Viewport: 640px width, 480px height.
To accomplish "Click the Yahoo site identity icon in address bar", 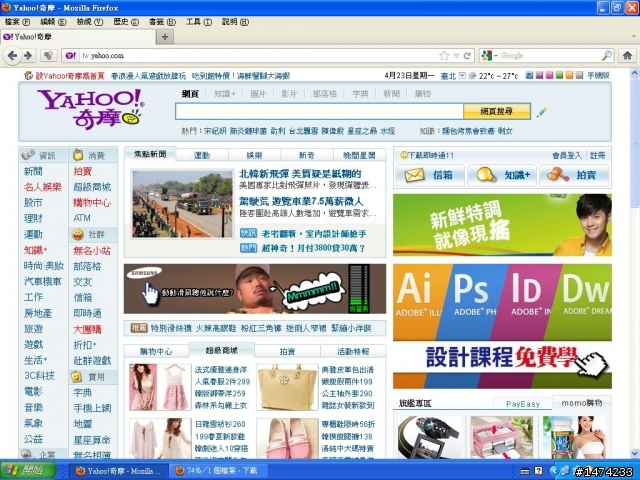I will pyautogui.click(x=71, y=56).
